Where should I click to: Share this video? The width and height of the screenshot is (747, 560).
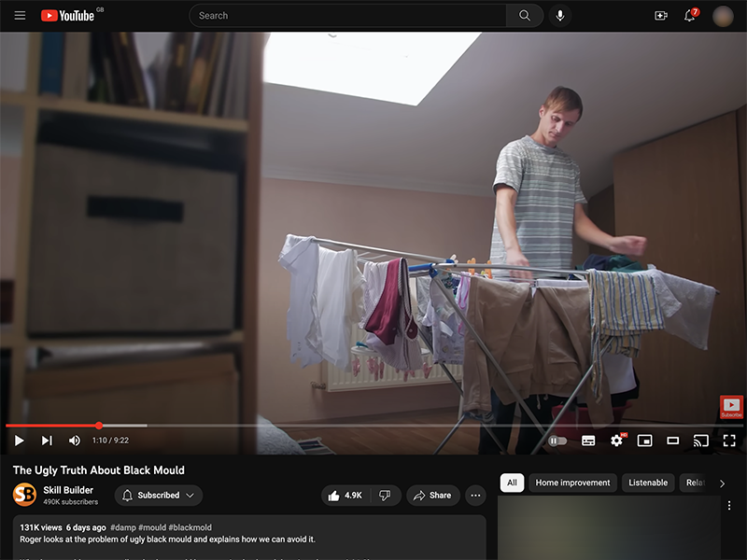[432, 496]
